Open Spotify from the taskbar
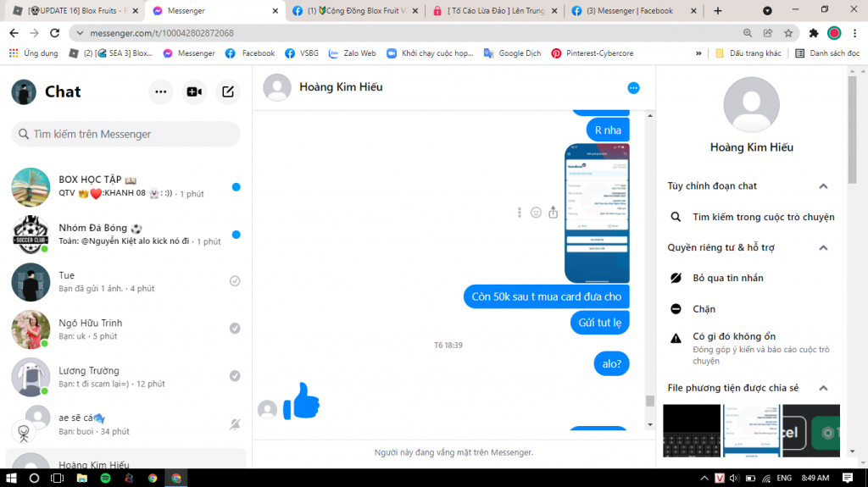 click(x=106, y=478)
